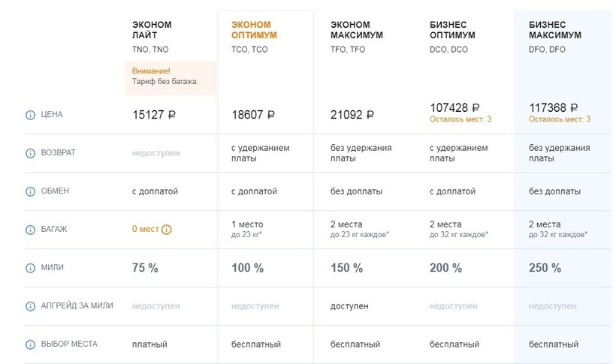Open info icon beside ВЫБОР МЕСТА
This screenshot has height=364, width=616.
(31, 344)
